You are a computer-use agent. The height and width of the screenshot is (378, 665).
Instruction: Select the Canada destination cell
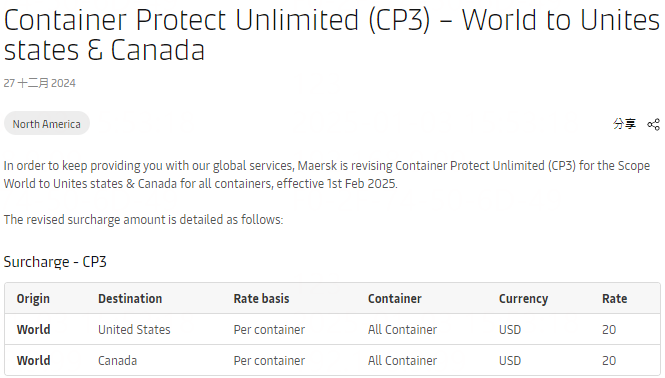click(117, 361)
